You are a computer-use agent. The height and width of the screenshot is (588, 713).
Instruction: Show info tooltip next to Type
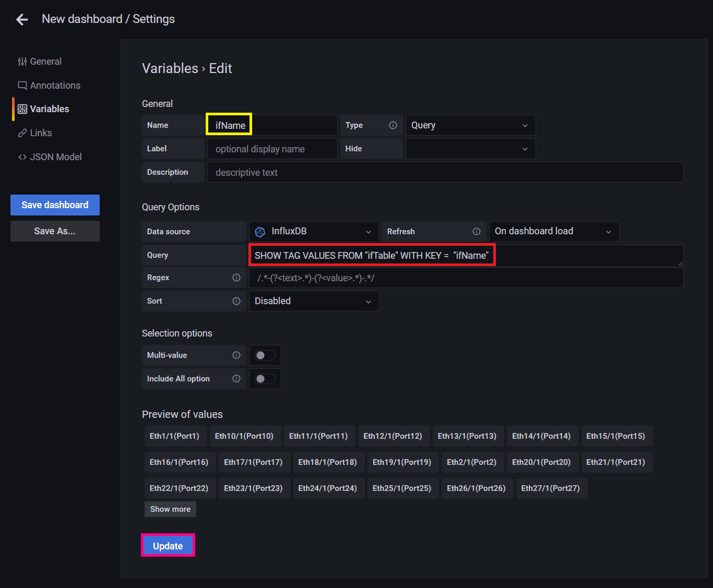pyautogui.click(x=393, y=125)
